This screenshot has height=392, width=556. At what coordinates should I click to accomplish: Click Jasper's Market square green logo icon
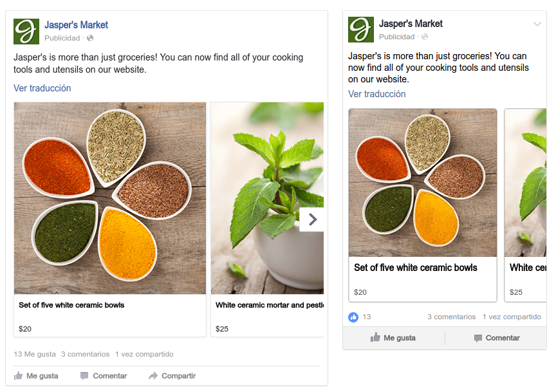point(26,30)
